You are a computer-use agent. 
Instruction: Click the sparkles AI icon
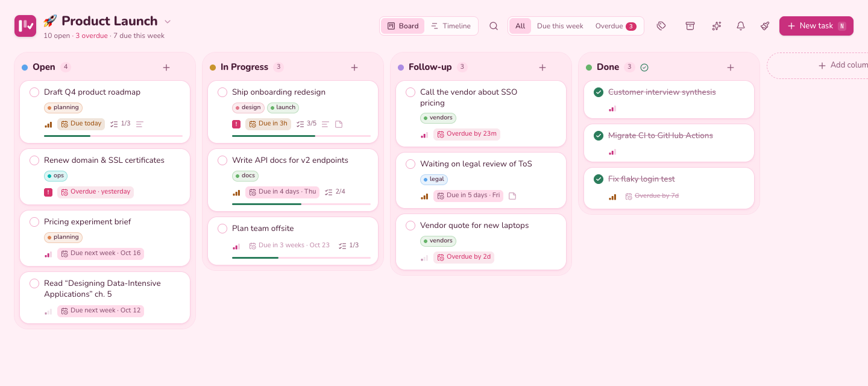point(717,26)
